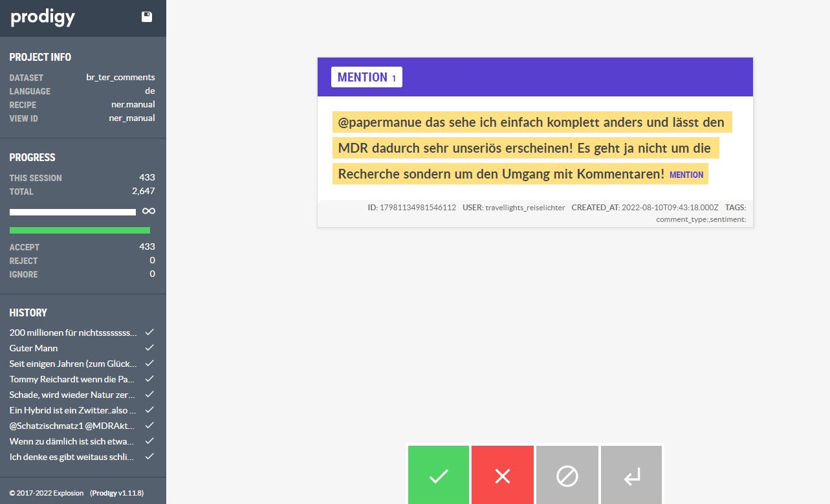
Task: Click the save floppy disk icon
Action: (147, 17)
